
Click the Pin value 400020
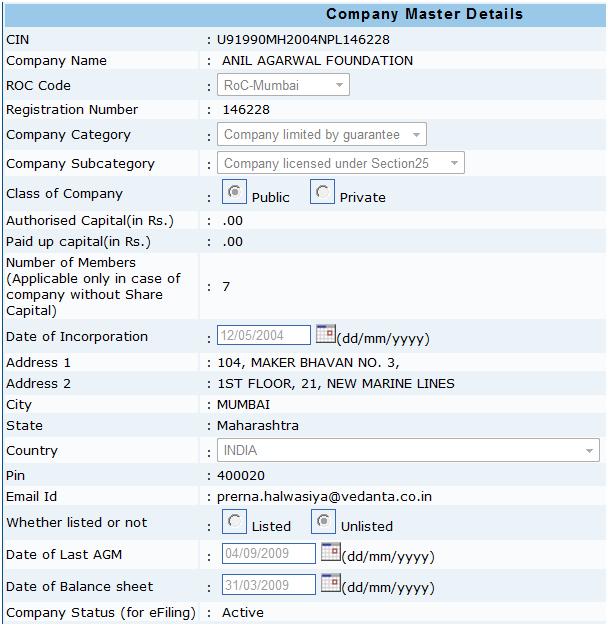click(241, 475)
